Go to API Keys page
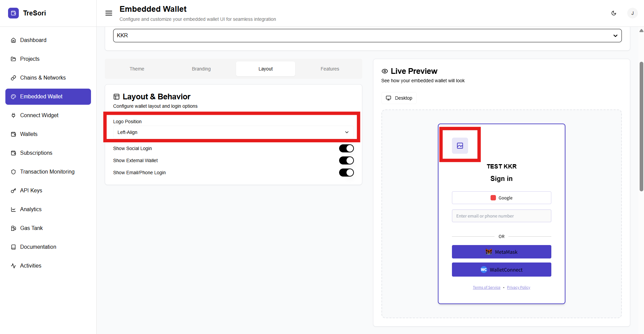This screenshot has width=644, height=334. pyautogui.click(x=31, y=190)
